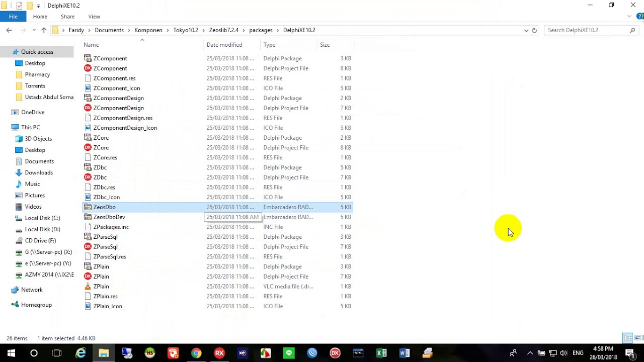Image resolution: width=644 pixels, height=362 pixels.
Task: Sort files by the Size column header
Action: tap(325, 45)
